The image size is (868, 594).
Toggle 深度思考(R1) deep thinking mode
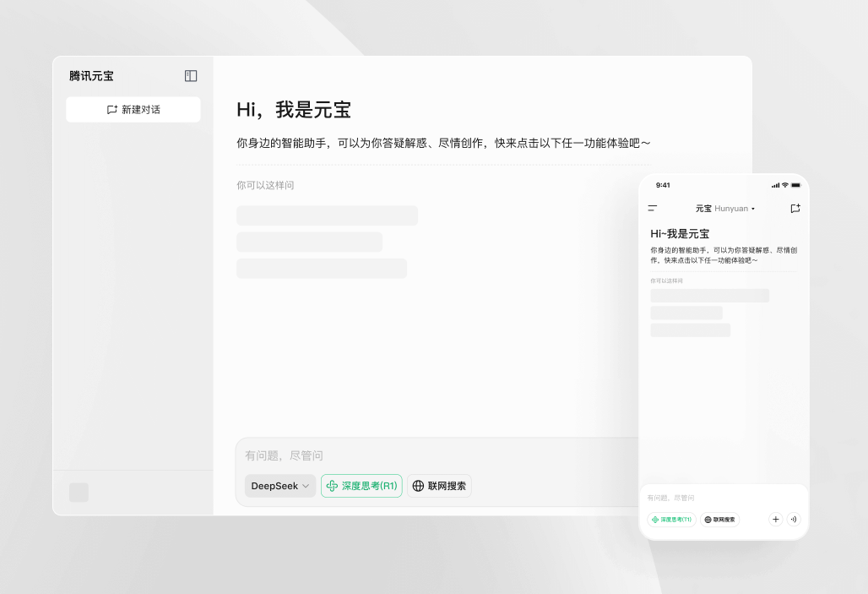361,486
